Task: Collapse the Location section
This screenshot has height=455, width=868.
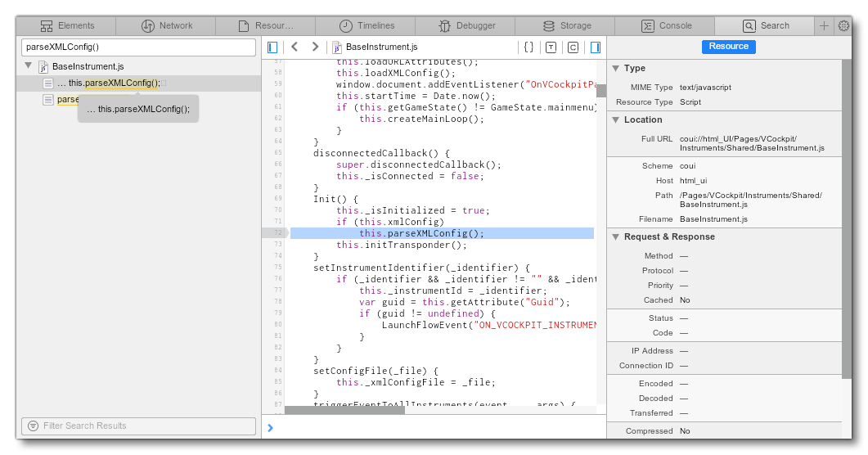Action: point(615,119)
